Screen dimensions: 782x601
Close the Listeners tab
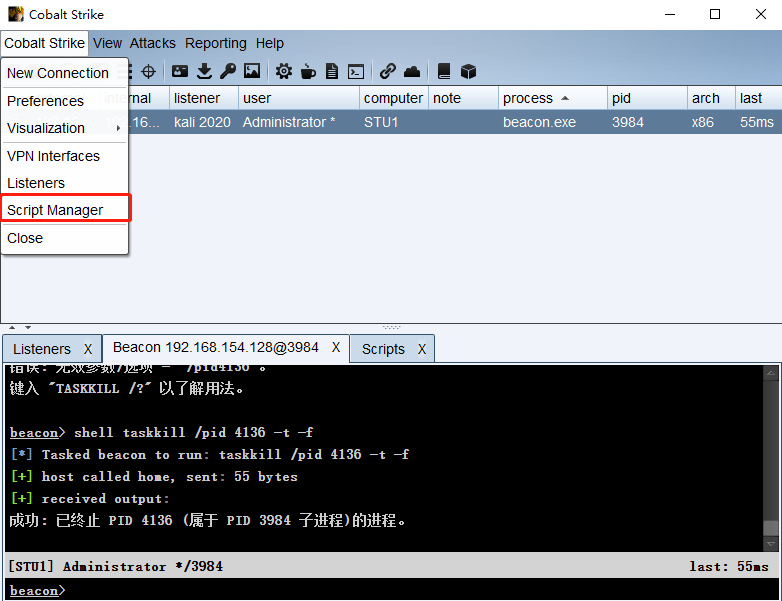[88, 349]
